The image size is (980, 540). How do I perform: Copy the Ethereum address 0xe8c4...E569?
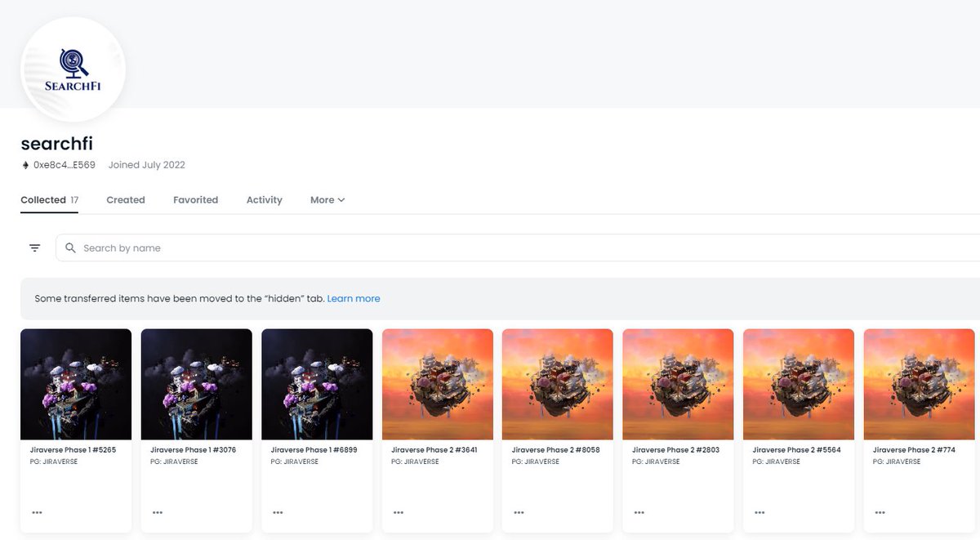coord(65,165)
